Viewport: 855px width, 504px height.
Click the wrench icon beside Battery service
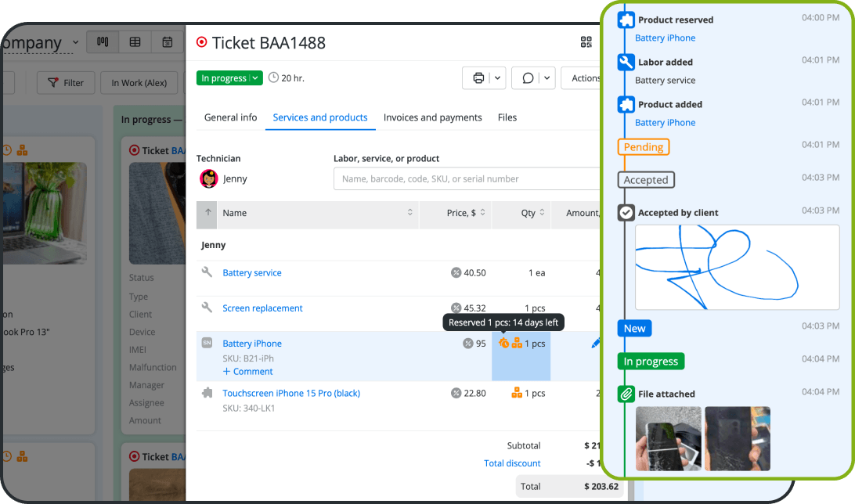click(x=207, y=272)
